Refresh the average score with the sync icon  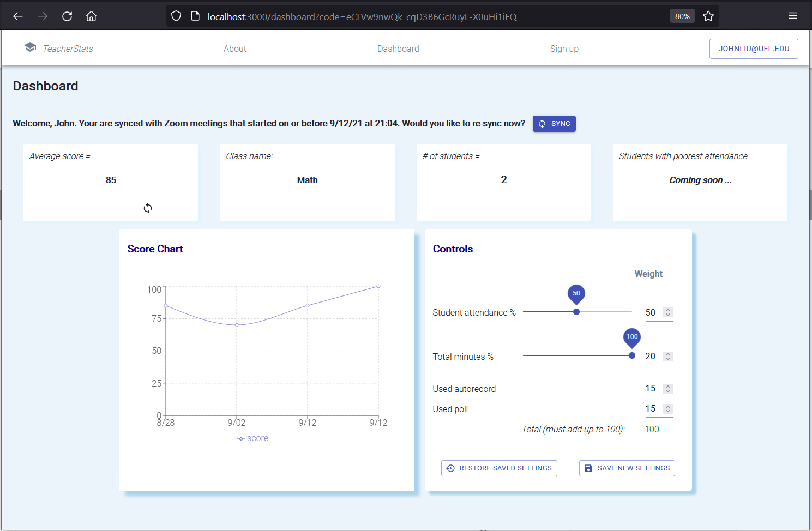[148, 208]
